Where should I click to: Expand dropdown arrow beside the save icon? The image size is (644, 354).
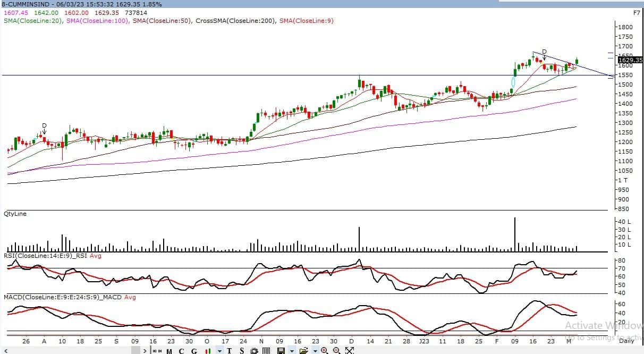pos(292,350)
